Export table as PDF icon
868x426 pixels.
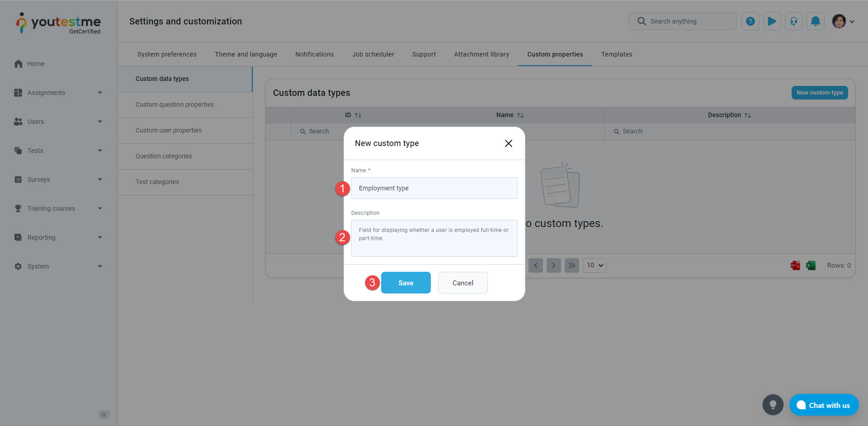pos(795,265)
